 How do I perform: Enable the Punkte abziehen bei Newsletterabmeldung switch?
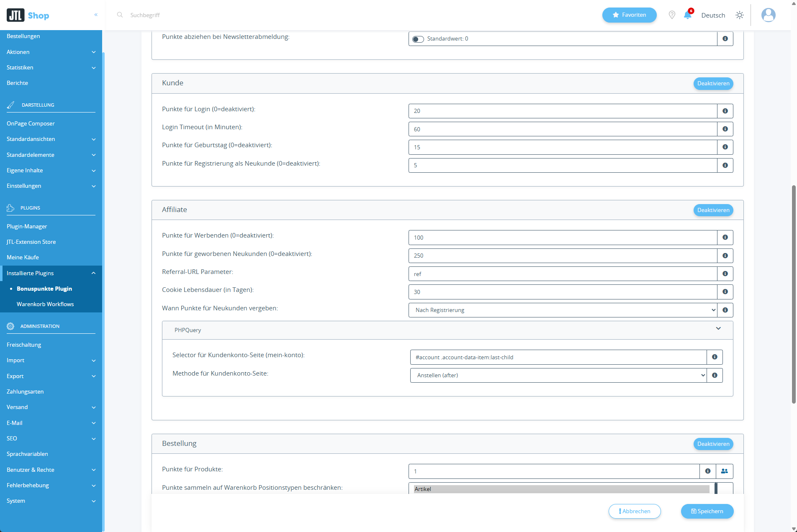(418, 39)
